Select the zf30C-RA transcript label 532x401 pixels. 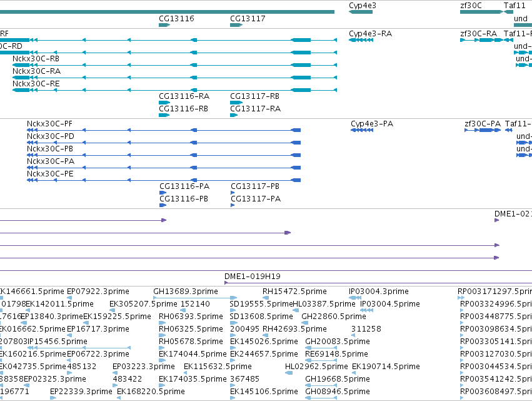(x=478, y=34)
